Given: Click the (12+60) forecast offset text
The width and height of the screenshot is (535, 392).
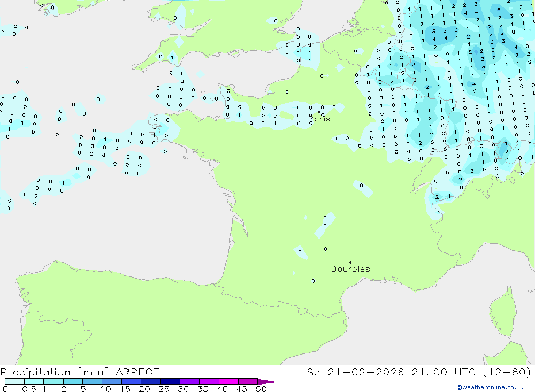Looking at the screenshot, I should coord(507,372).
